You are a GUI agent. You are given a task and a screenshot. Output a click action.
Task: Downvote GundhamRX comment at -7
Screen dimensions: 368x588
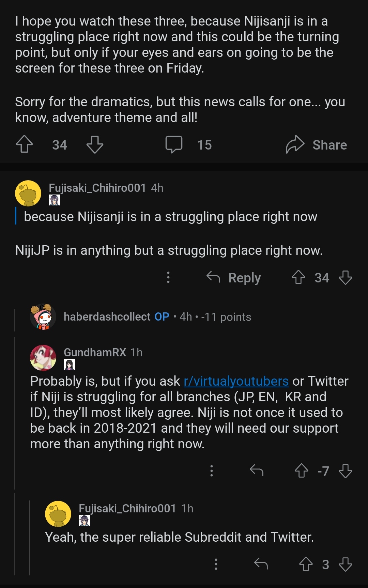pos(346,471)
